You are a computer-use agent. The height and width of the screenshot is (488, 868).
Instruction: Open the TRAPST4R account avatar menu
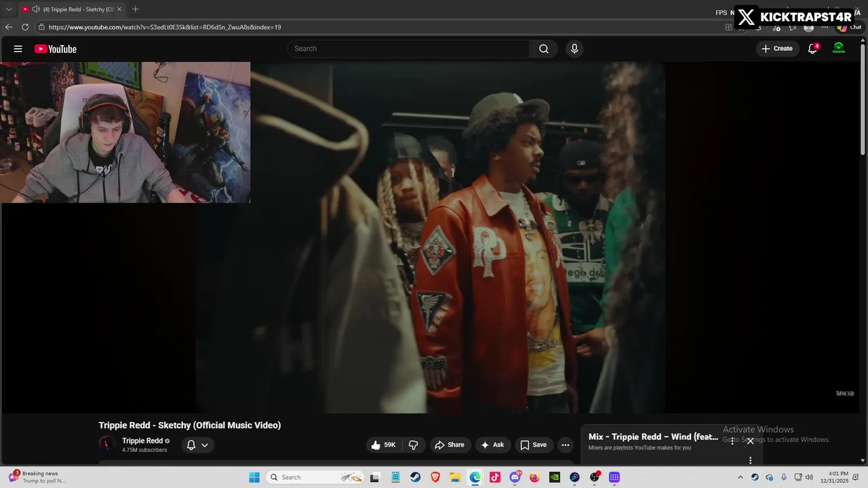click(x=839, y=49)
